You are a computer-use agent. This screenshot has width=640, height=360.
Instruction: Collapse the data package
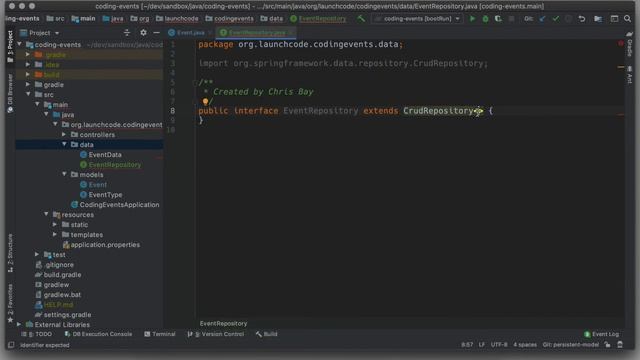coord(64,144)
